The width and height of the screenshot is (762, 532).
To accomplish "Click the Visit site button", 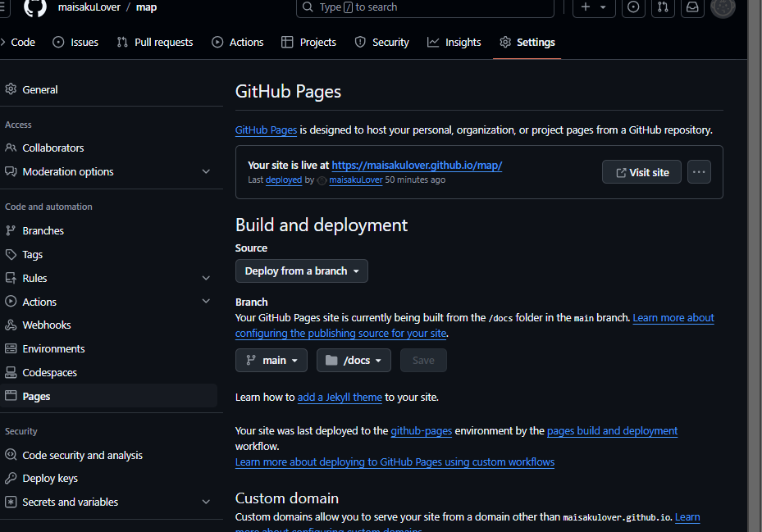I will point(641,172).
